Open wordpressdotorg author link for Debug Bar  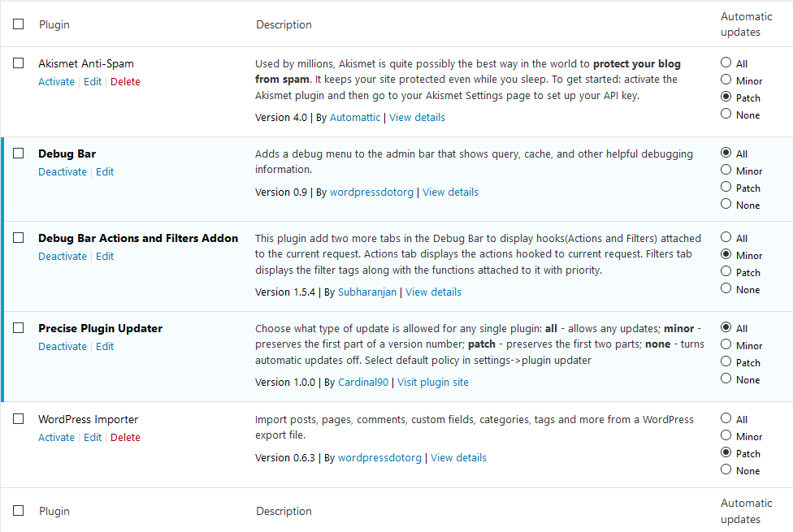(372, 192)
